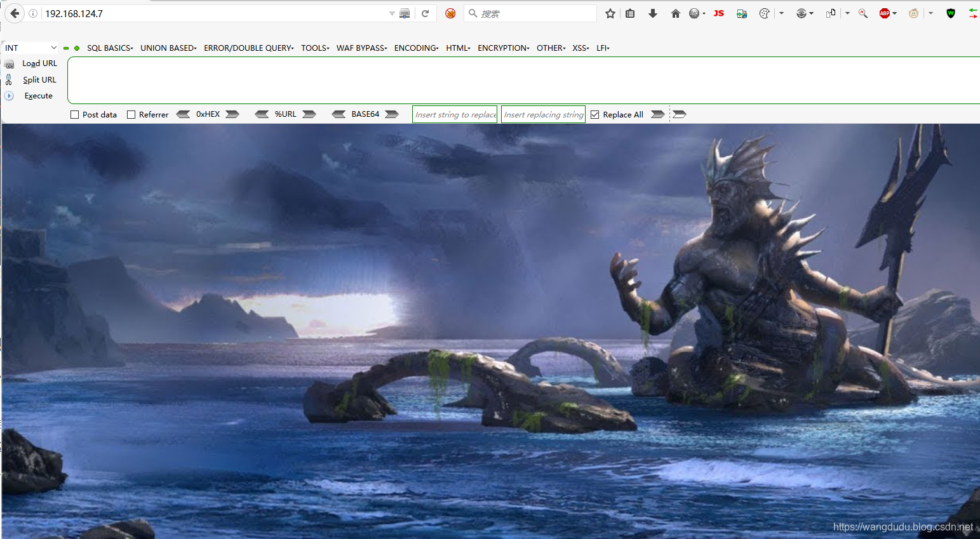Click the magnifier with red H icon
980x539 pixels.
(863, 13)
